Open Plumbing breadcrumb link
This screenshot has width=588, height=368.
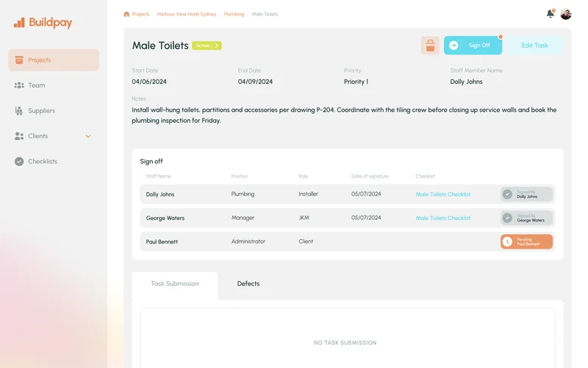click(x=234, y=14)
